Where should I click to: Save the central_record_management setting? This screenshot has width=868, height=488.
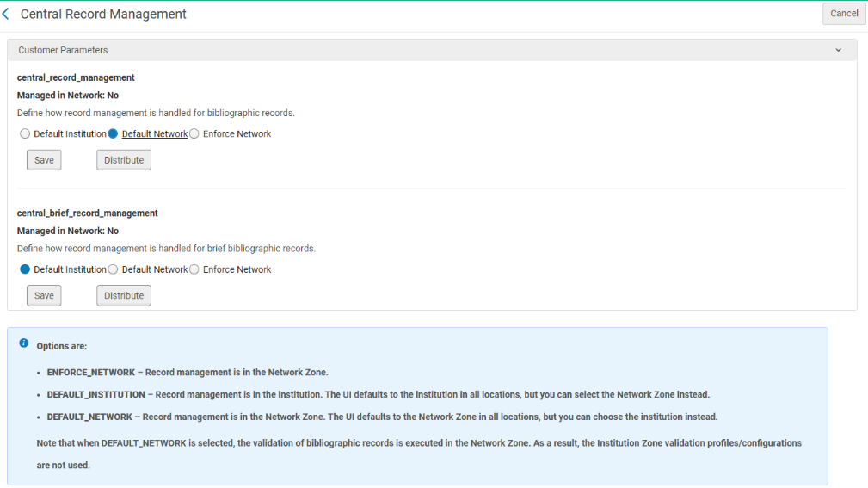click(44, 160)
